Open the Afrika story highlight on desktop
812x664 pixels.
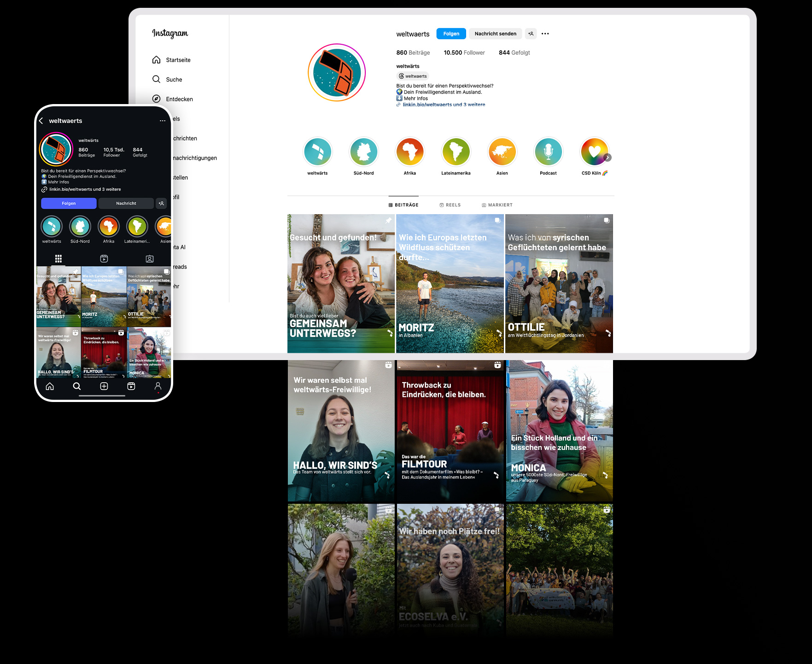coord(410,157)
